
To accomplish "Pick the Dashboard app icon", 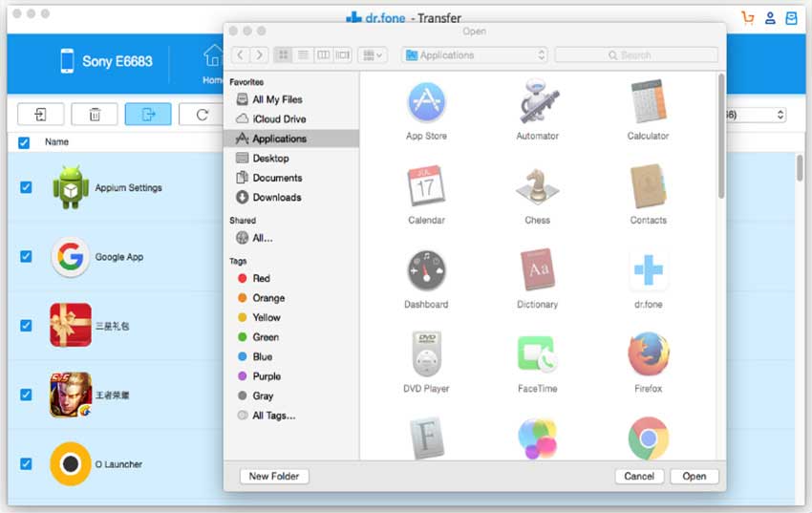I will (x=426, y=270).
